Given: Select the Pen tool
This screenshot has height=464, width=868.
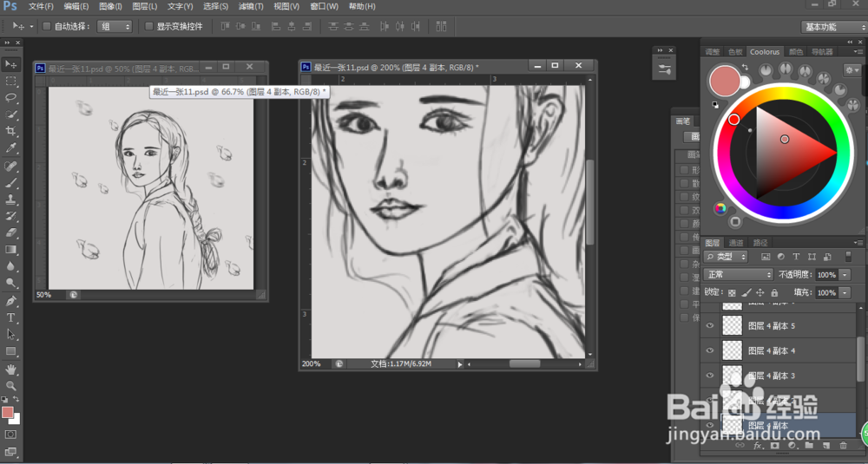Looking at the screenshot, I should point(11,301).
